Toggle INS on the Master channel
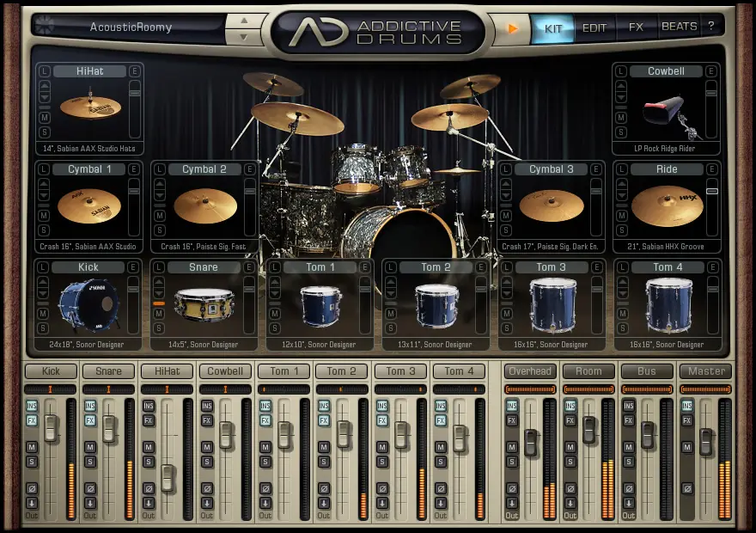The height and width of the screenshot is (533, 756). tap(687, 406)
